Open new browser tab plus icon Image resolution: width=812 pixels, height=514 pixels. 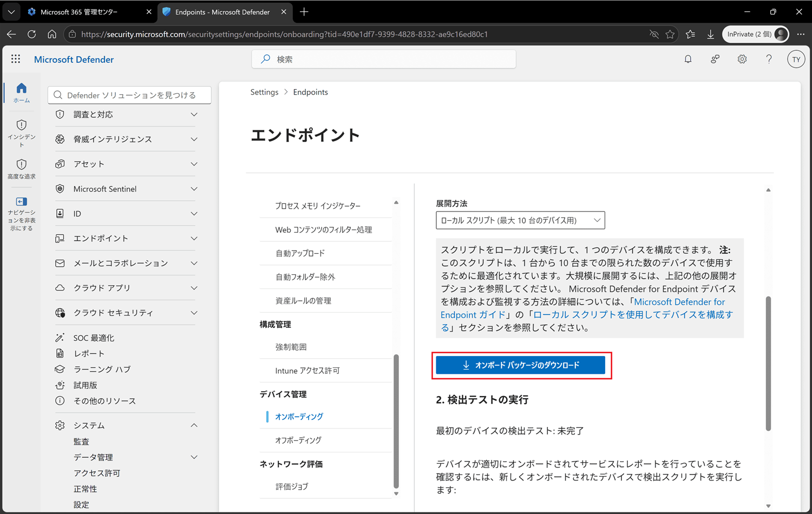(304, 11)
